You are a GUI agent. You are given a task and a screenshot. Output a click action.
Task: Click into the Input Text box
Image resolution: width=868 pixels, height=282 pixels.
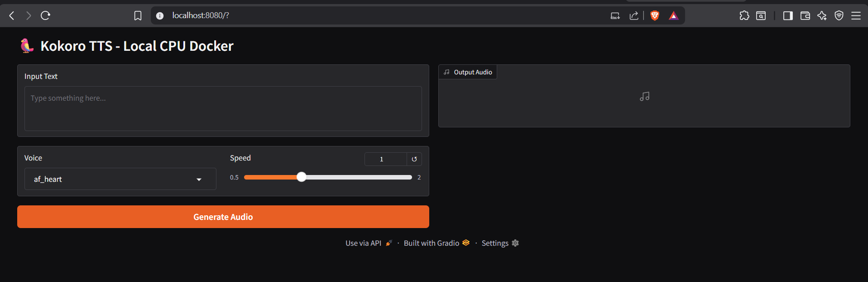pos(223,109)
